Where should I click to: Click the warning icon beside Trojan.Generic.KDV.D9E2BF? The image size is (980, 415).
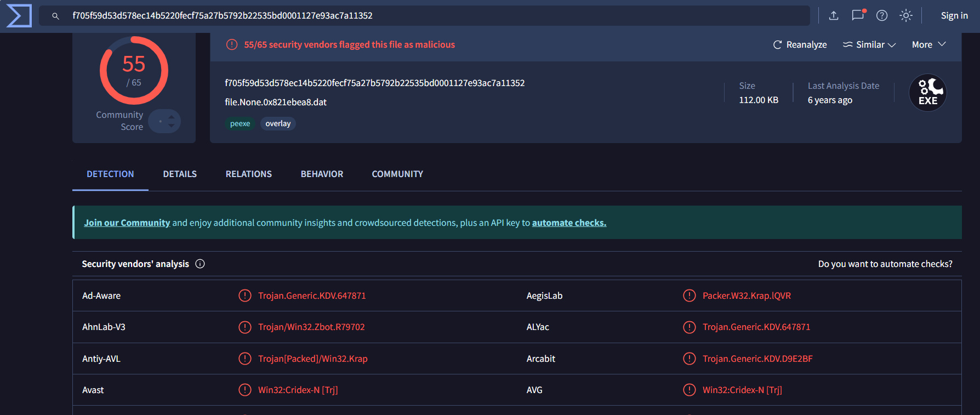coord(690,359)
